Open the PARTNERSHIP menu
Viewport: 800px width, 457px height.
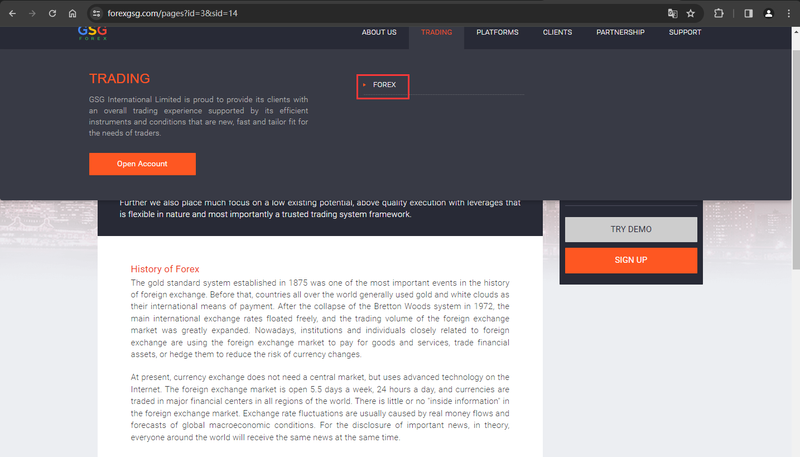(x=620, y=32)
